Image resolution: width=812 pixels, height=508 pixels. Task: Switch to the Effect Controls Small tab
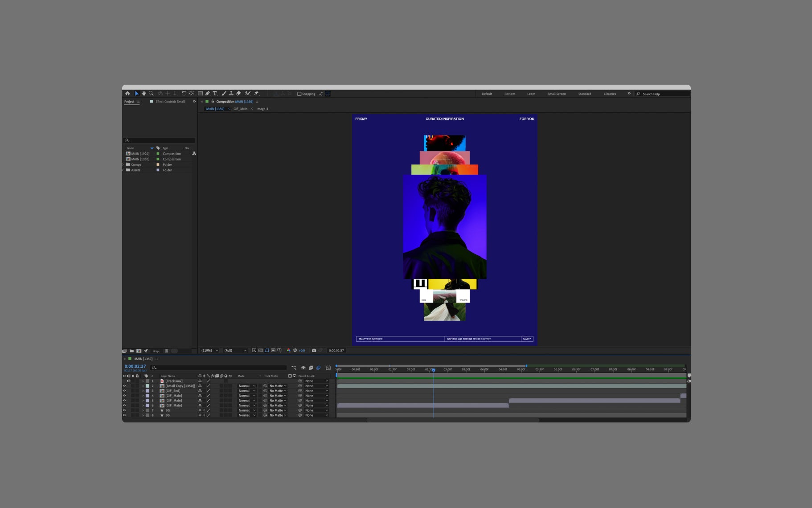click(170, 102)
